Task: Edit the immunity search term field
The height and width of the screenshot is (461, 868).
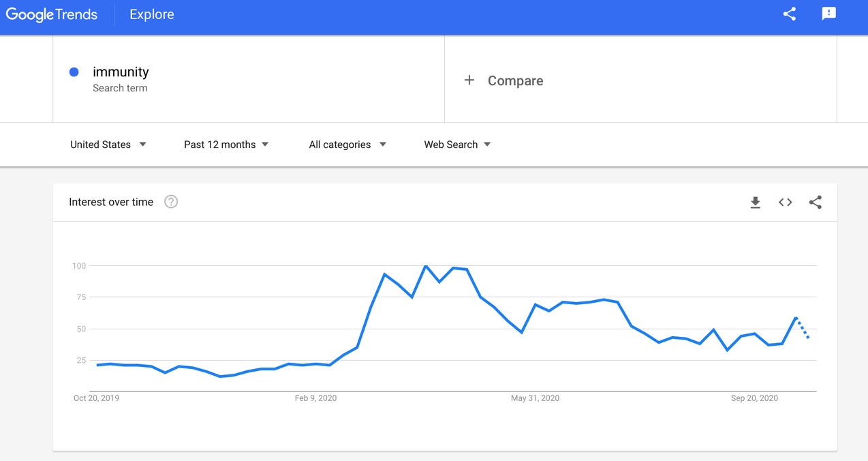Action: pos(121,72)
